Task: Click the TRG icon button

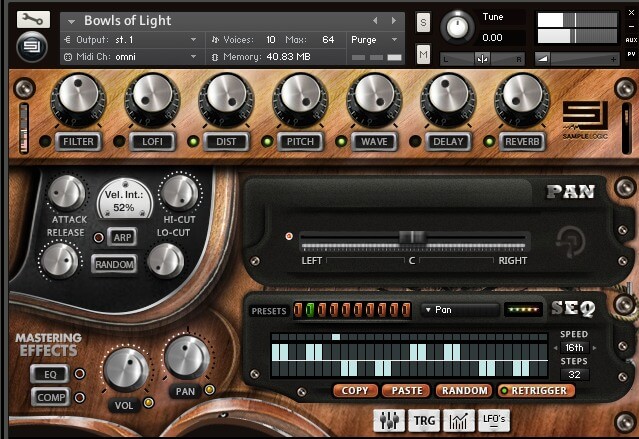Action: click(425, 420)
